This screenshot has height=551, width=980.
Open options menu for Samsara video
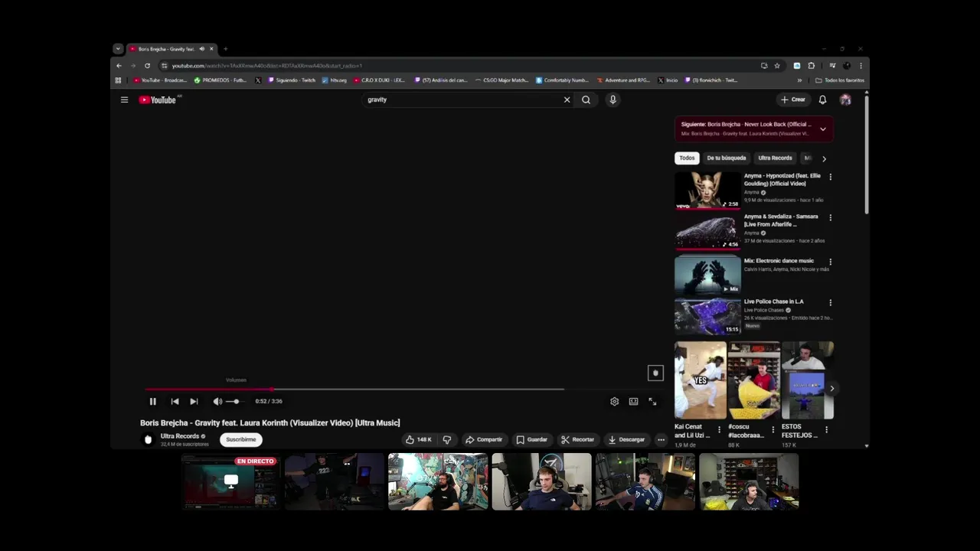[830, 217]
